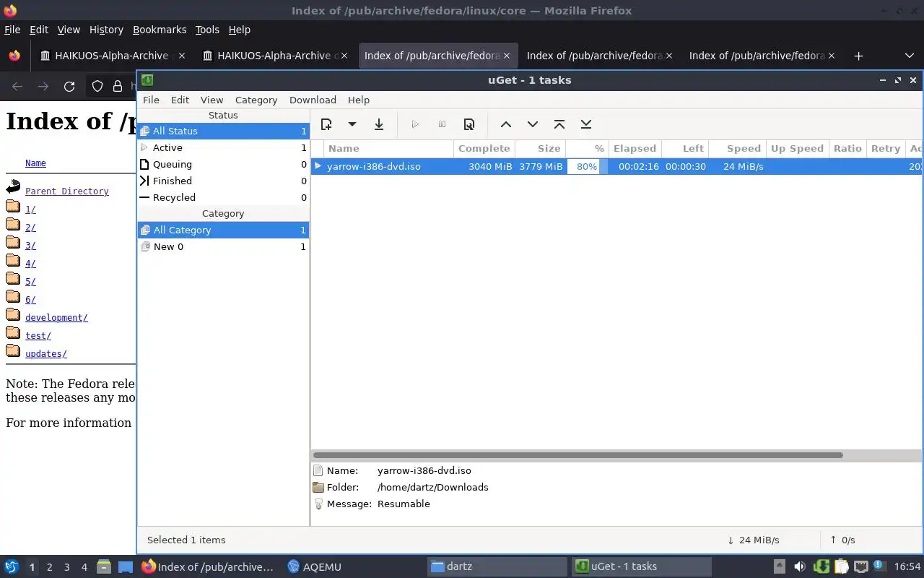Click the % column header
924x578 pixels.
pos(588,148)
